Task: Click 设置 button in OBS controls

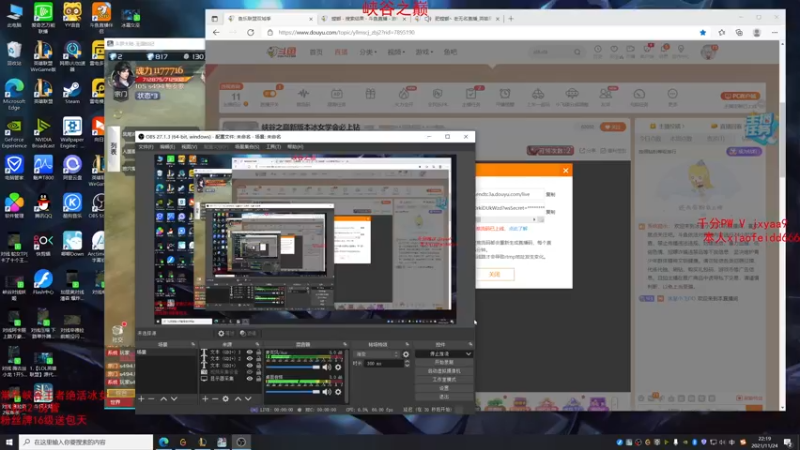Action: (x=444, y=388)
